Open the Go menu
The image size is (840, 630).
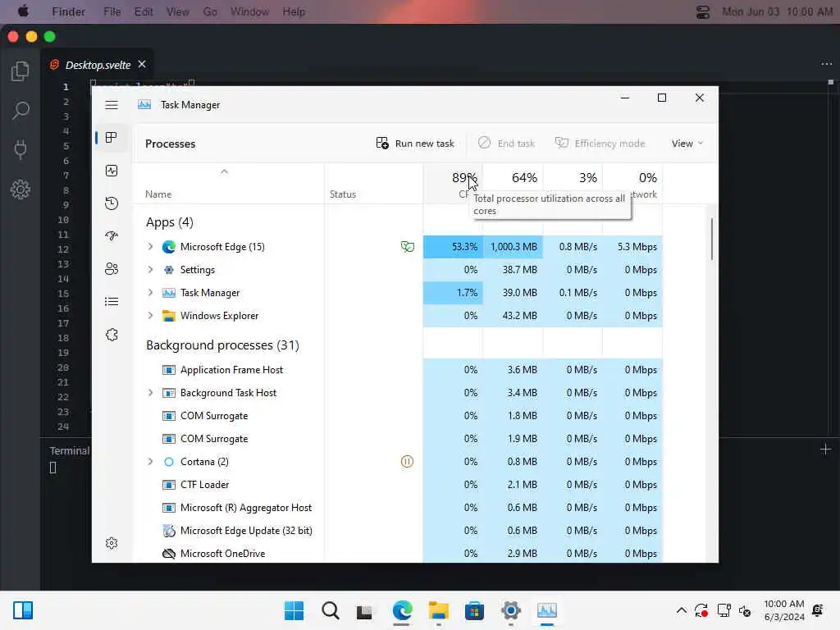(210, 11)
